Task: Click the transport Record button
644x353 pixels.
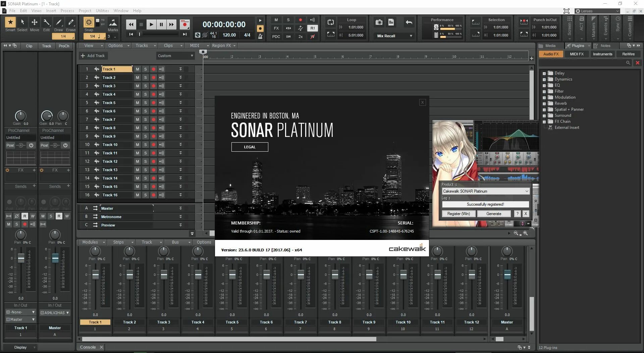Action: pos(184,24)
